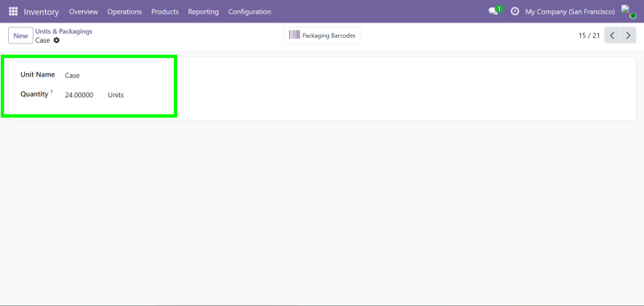Switch company My Company (San Francisco)
Image resolution: width=644 pixels, height=306 pixels.
pos(570,11)
